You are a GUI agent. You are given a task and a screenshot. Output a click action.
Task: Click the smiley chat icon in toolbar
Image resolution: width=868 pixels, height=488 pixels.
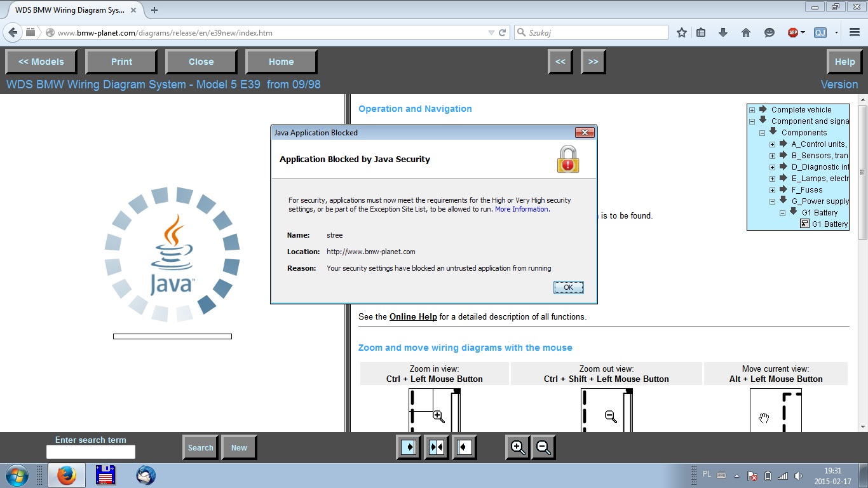[x=770, y=32]
